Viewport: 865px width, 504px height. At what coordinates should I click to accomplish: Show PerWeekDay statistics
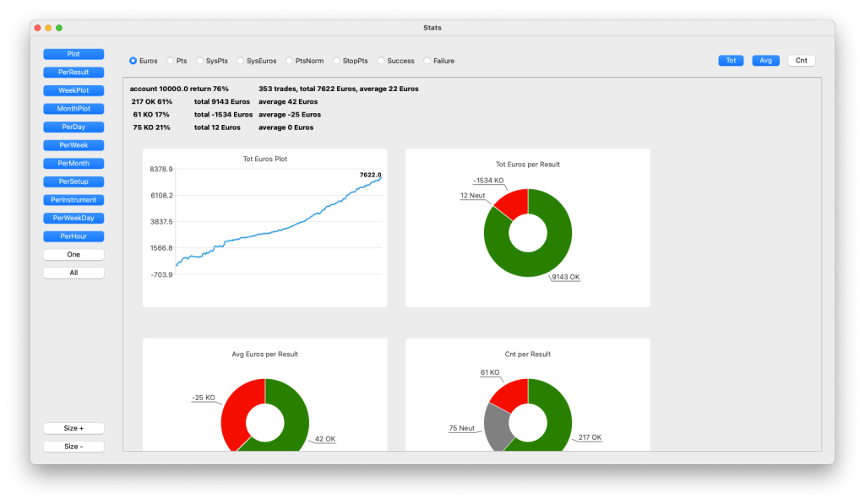(x=73, y=218)
